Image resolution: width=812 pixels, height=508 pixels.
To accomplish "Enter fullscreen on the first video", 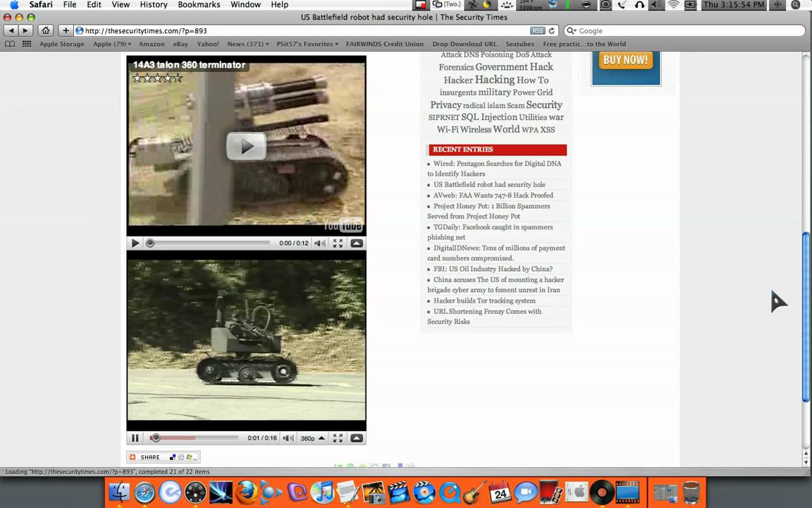I will pyautogui.click(x=338, y=243).
